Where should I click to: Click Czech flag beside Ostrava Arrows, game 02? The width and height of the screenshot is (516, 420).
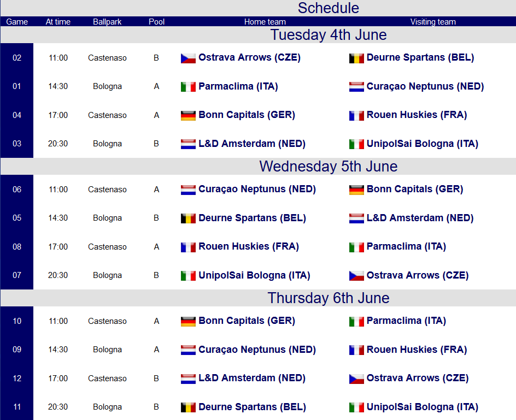[x=188, y=58]
